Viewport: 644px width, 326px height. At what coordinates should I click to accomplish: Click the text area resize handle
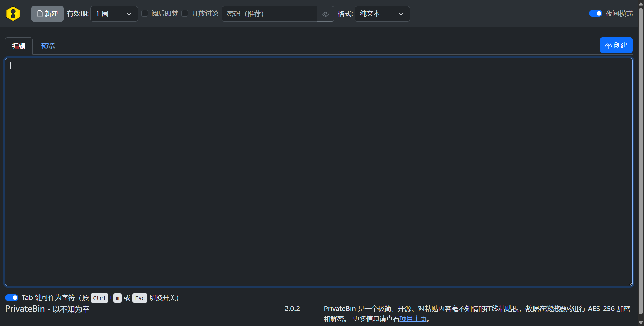tap(630, 284)
